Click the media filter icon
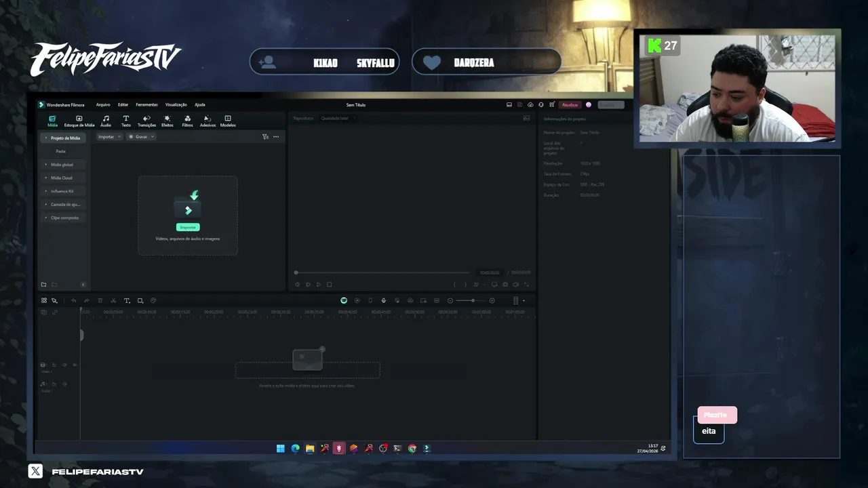 click(265, 137)
